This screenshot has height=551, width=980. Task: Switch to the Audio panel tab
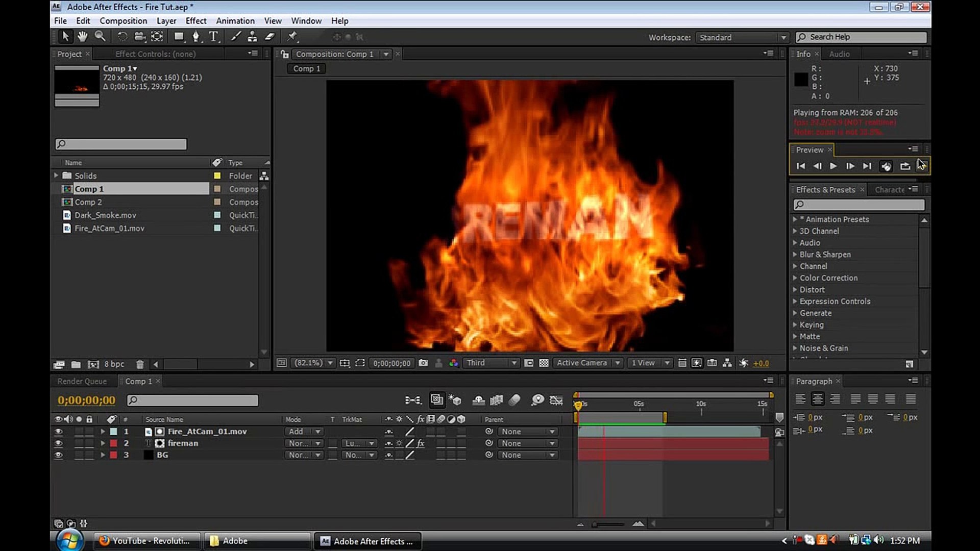[x=840, y=54]
